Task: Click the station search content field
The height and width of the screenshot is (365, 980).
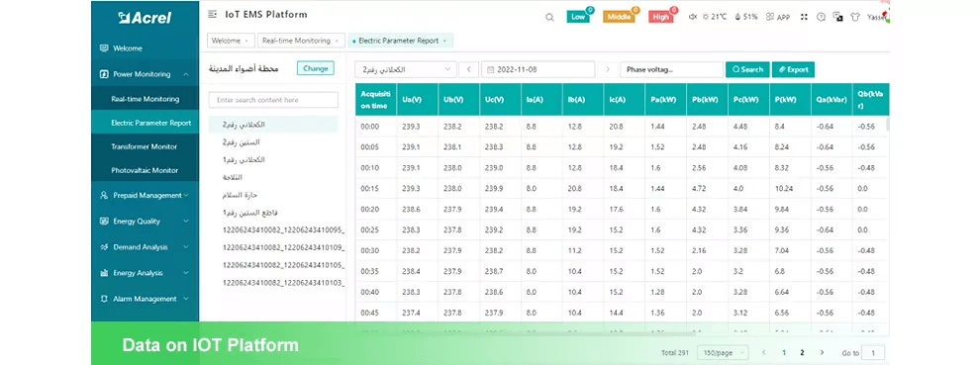Action: [x=273, y=100]
